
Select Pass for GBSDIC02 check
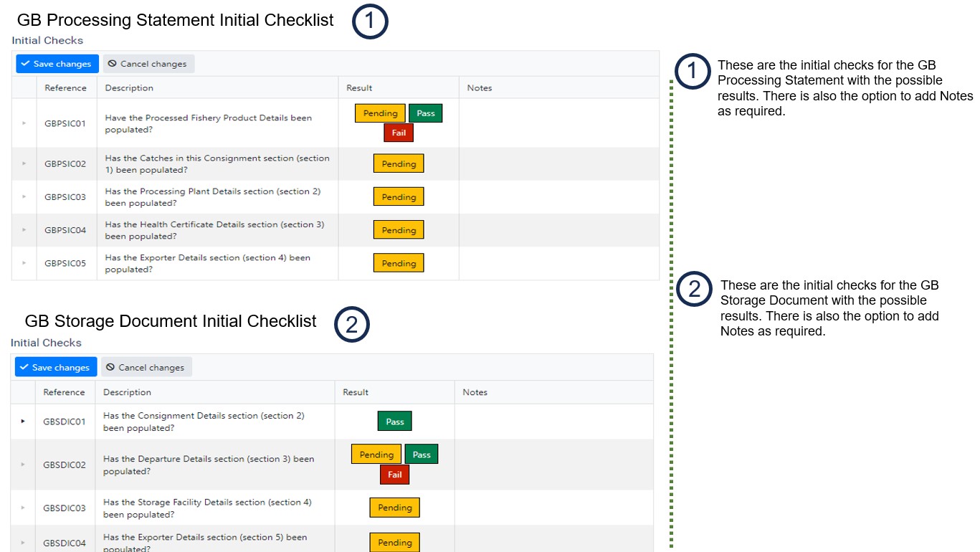coord(422,455)
